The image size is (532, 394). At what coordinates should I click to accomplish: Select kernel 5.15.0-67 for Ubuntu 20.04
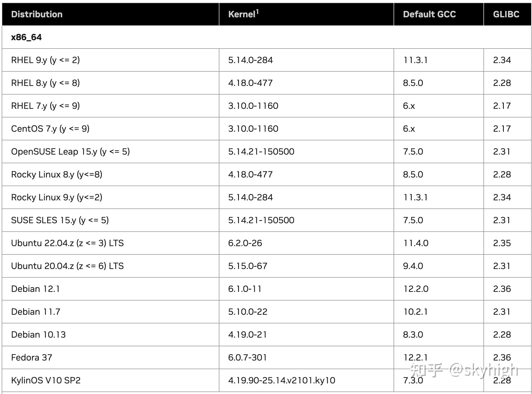[x=248, y=266]
